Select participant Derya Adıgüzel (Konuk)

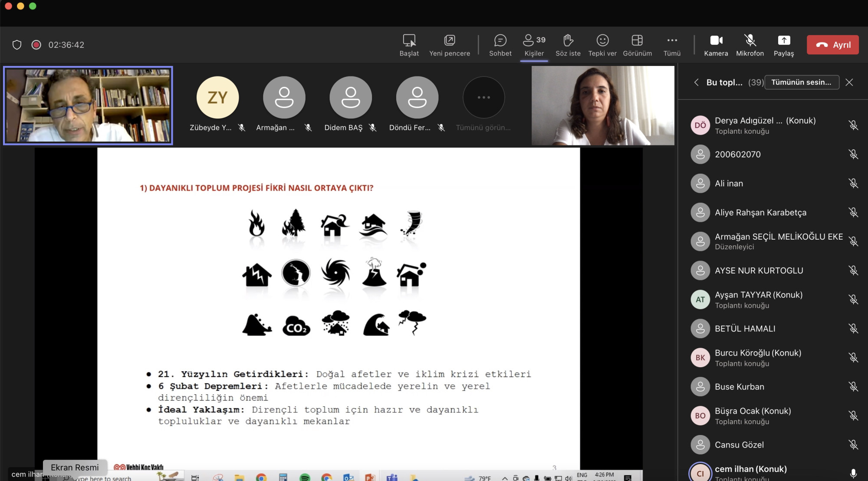coord(773,125)
